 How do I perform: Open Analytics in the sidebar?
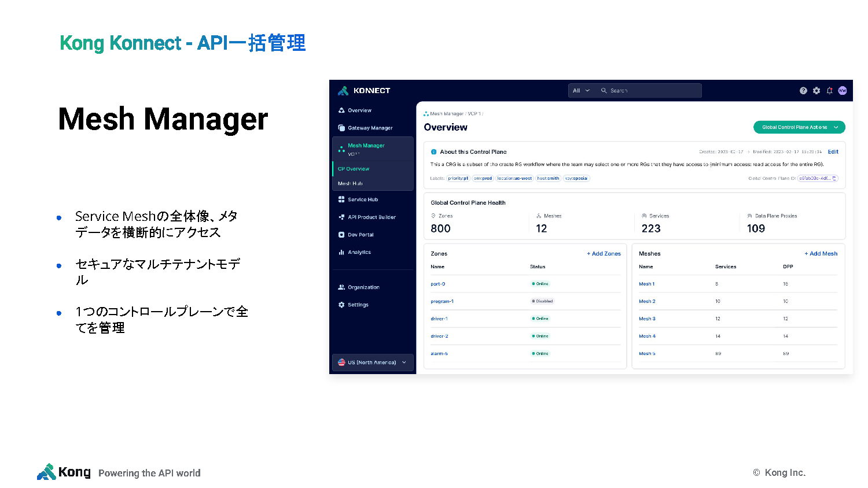tap(359, 252)
